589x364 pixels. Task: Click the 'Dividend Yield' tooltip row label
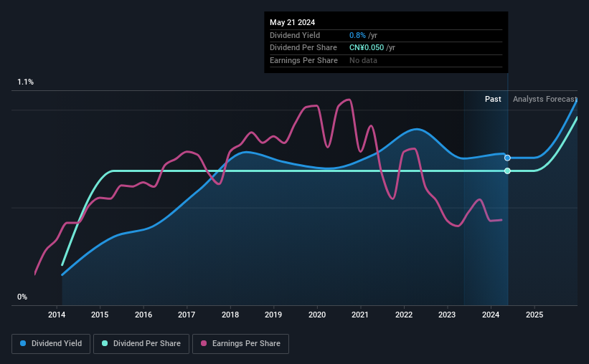295,35
